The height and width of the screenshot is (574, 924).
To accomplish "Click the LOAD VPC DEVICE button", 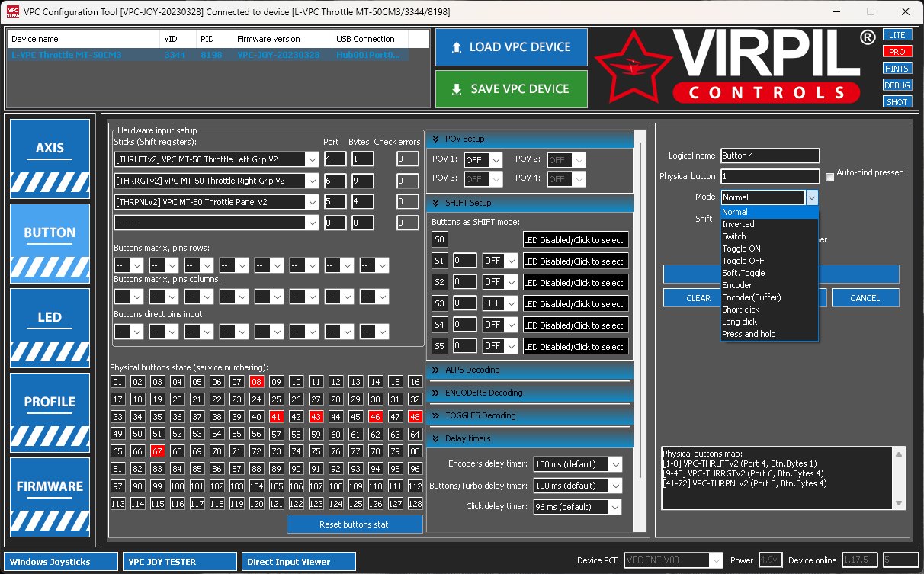I will pyautogui.click(x=511, y=47).
